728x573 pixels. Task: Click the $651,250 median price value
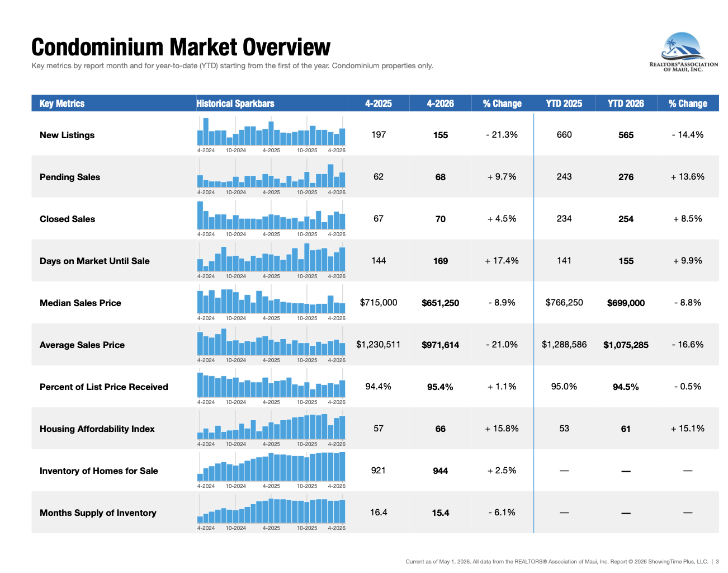441,303
